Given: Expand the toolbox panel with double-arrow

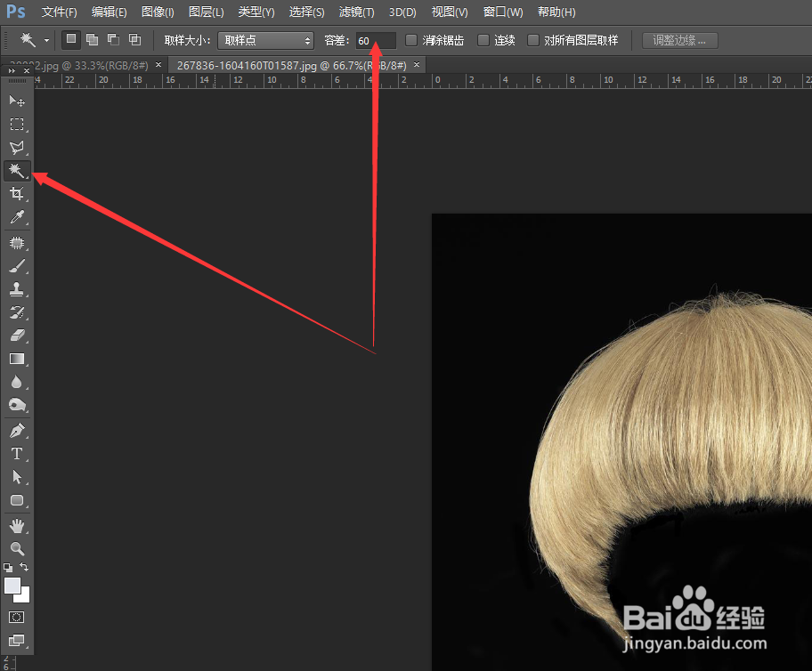Looking at the screenshot, I should 12,71.
